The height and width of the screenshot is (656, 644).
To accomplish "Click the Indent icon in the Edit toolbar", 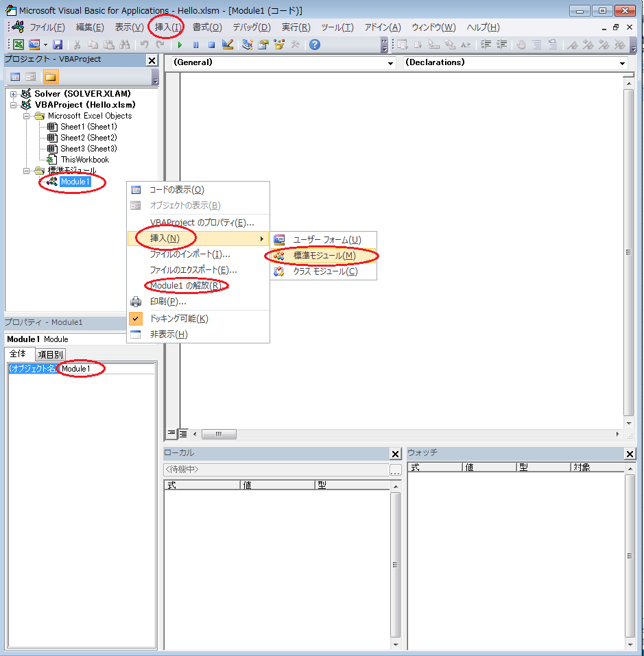I will 486,45.
